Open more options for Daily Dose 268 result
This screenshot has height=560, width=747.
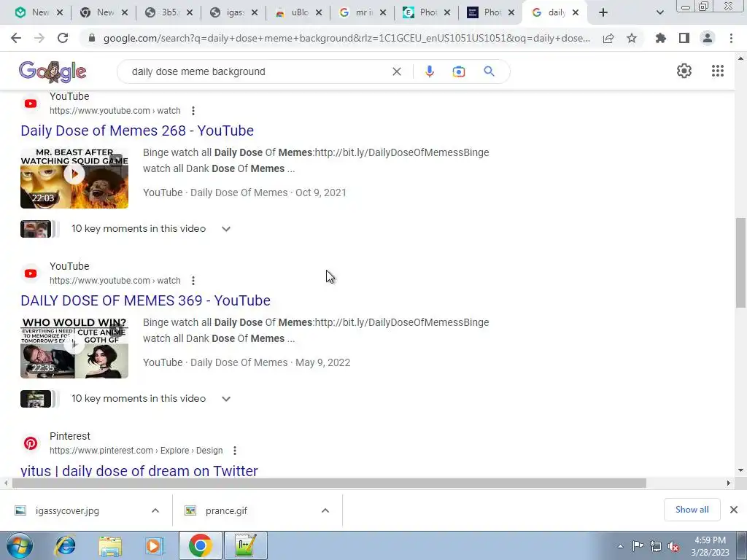click(193, 111)
